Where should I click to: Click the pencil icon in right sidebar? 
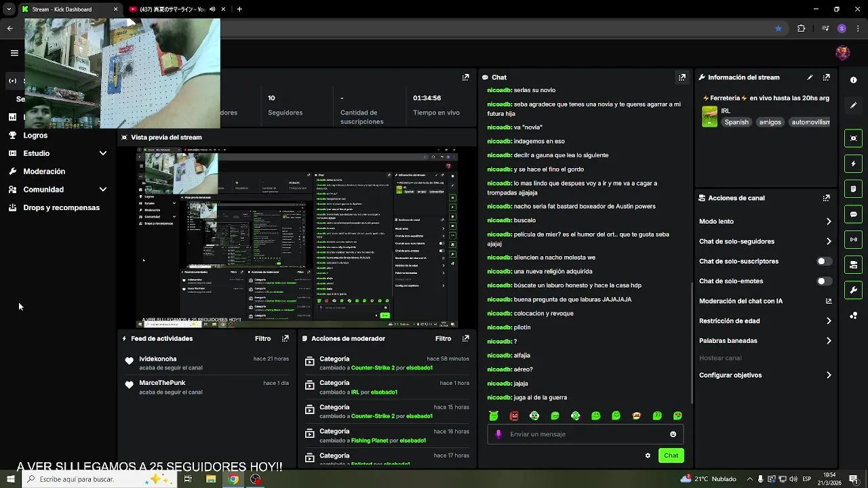point(853,106)
